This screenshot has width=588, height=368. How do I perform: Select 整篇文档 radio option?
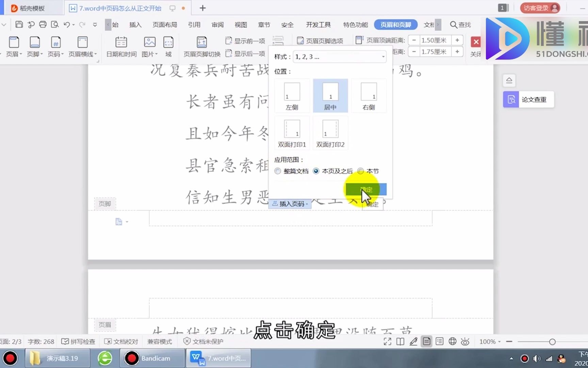pyautogui.click(x=278, y=171)
